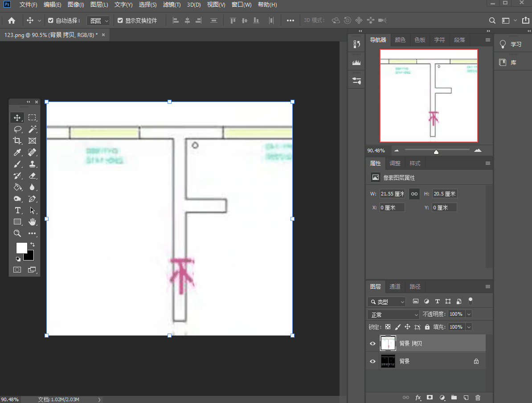The height and width of the screenshot is (403, 532).
Task: Toggle Show Transform Controls checkbox
Action: tap(120, 20)
